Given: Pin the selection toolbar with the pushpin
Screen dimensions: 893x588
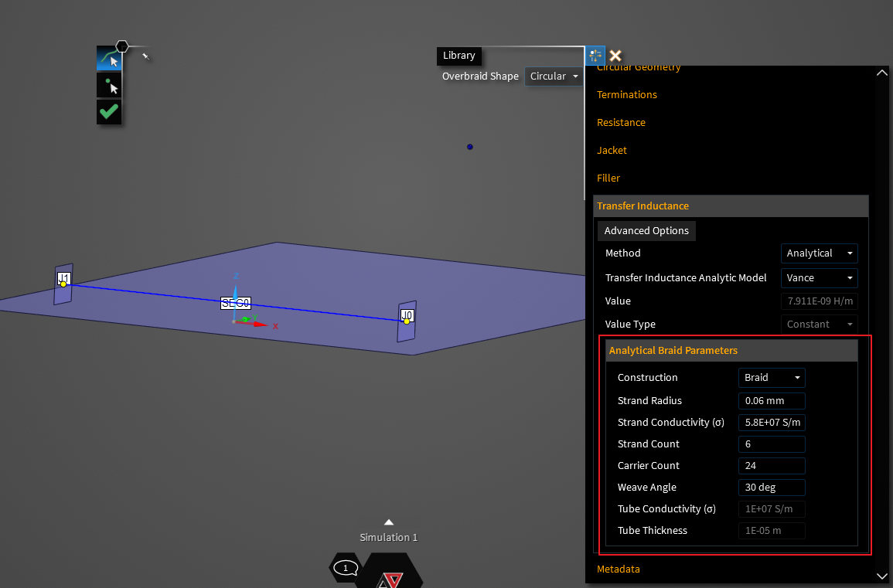Looking at the screenshot, I should pos(145,56).
